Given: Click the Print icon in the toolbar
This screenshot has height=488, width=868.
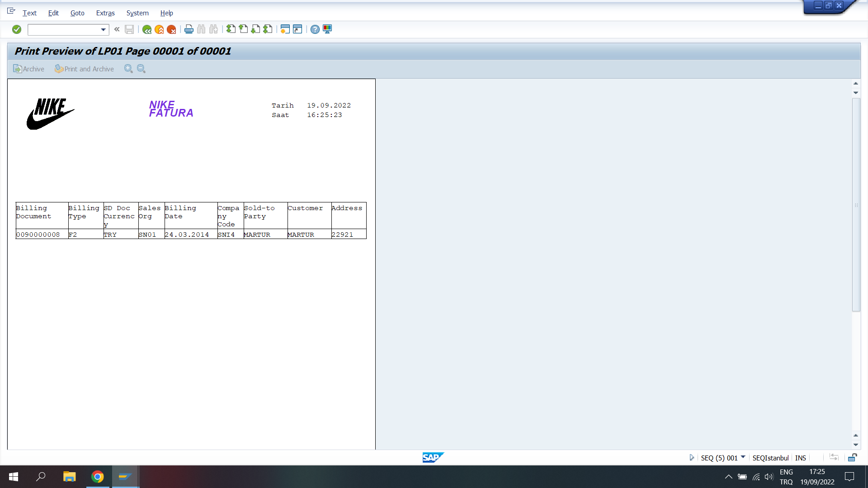Looking at the screenshot, I should (189, 29).
